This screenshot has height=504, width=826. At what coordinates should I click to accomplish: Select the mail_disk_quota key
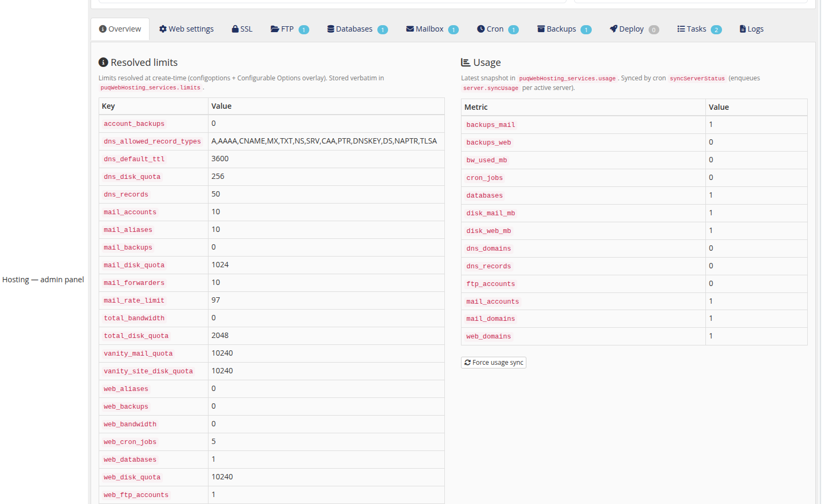[134, 265]
